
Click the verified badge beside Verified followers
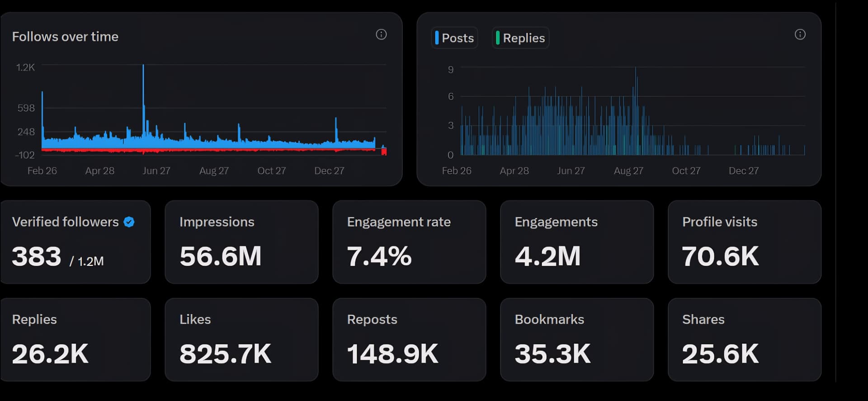click(x=129, y=222)
